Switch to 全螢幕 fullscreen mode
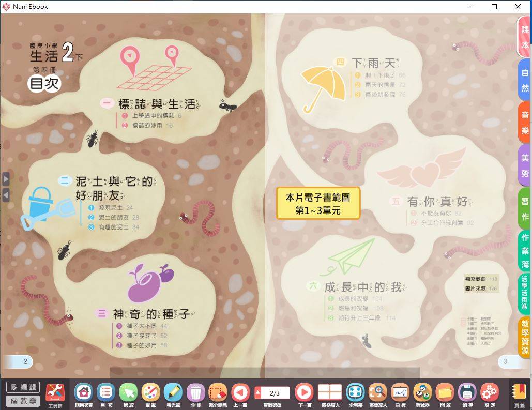 click(355, 396)
